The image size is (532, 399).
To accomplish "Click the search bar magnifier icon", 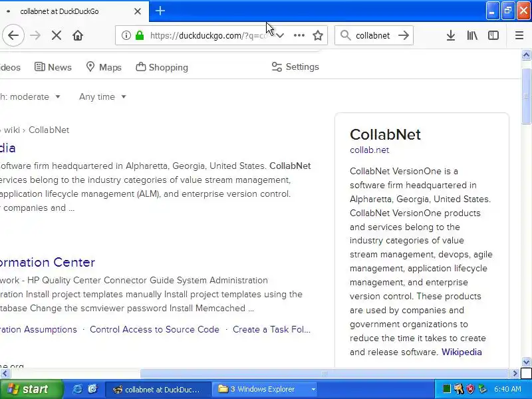I will point(345,35).
